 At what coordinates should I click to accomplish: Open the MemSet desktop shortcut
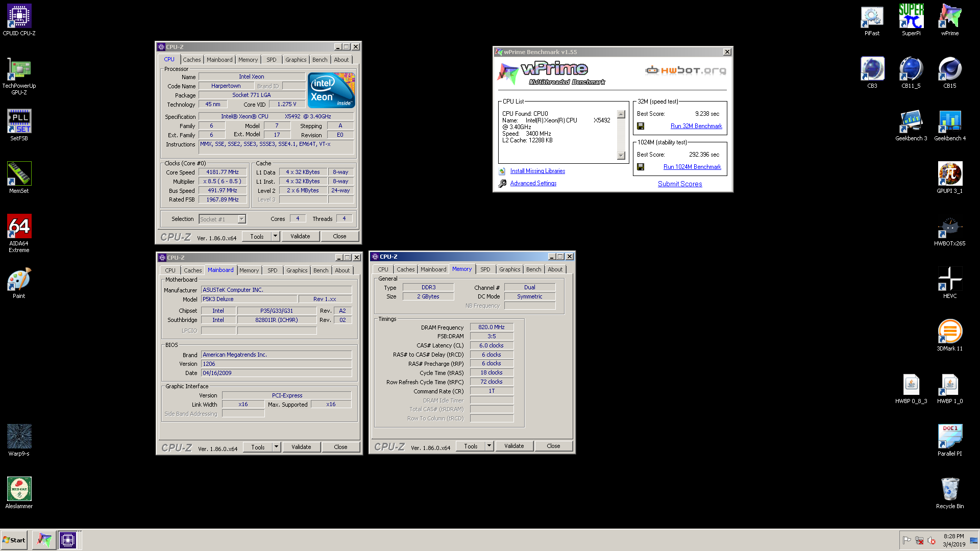click(x=19, y=178)
